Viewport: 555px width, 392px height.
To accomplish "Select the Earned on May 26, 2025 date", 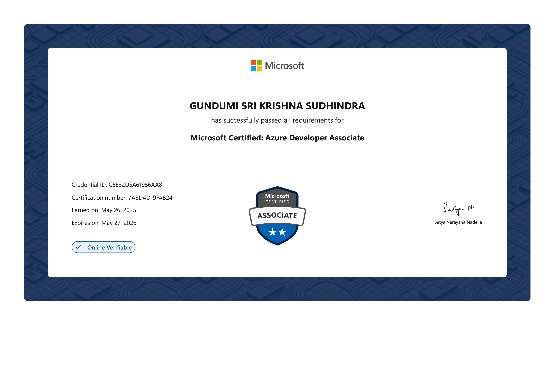I will (x=104, y=210).
